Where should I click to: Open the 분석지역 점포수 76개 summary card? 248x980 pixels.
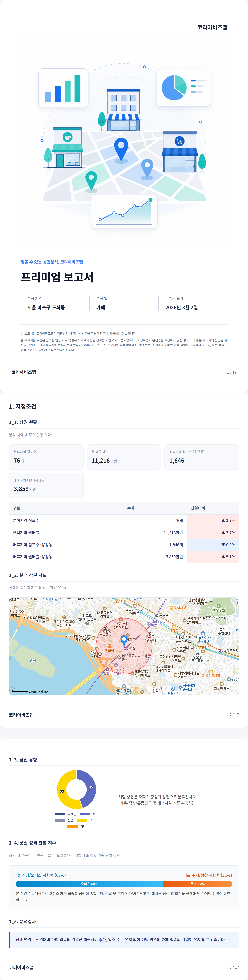click(46, 457)
